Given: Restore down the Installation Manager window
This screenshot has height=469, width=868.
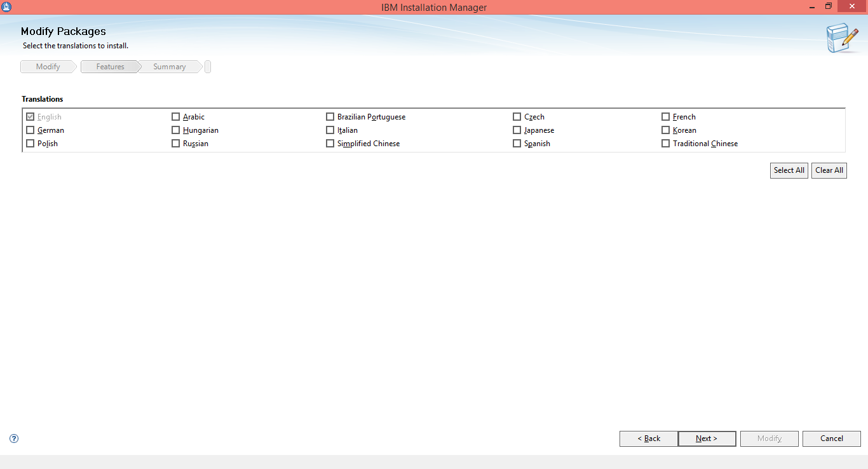Looking at the screenshot, I should (x=829, y=6).
